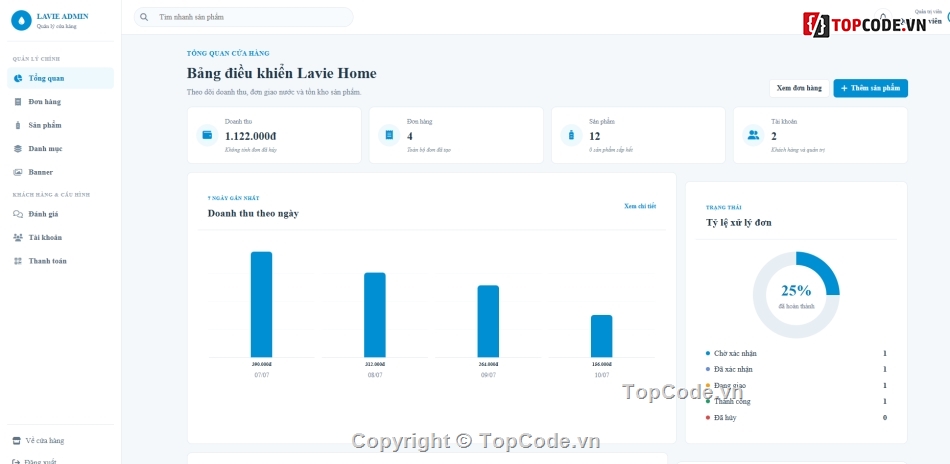Open the Danh mục section
Image resolution: width=950 pixels, height=464 pixels.
click(x=61, y=148)
